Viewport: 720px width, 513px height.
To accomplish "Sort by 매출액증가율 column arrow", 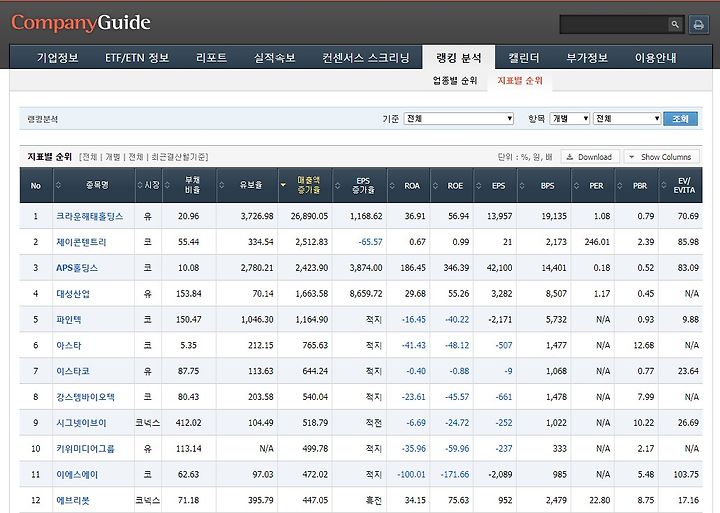I will [x=283, y=185].
